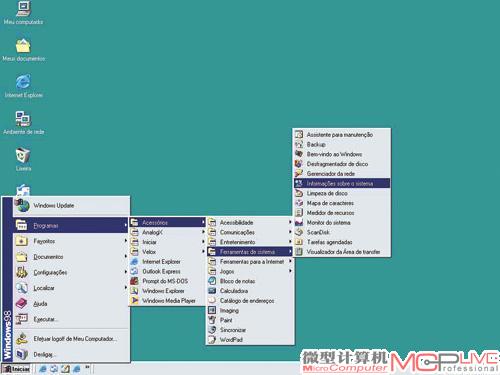
Task: Expand Acessibilidade submenu arrow
Action: 290,222
